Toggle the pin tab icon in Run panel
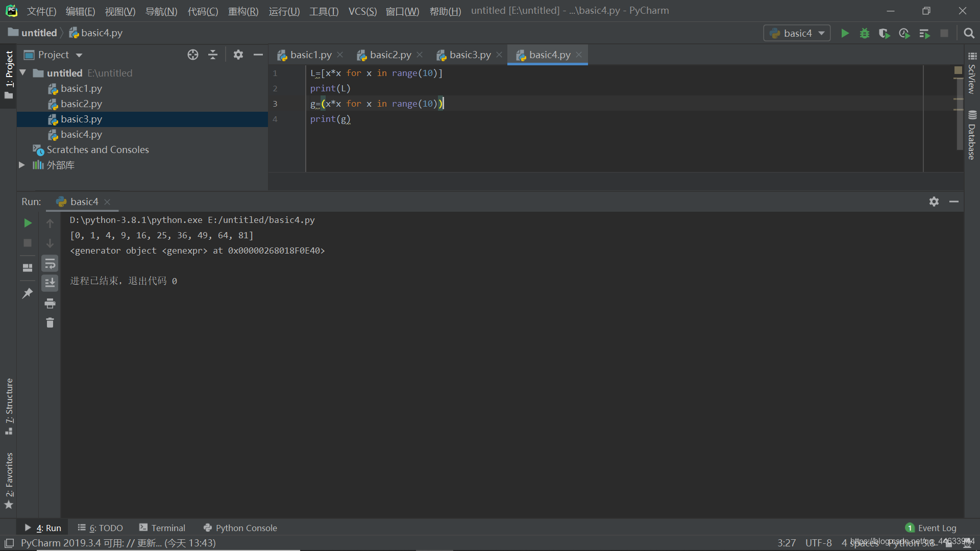 (x=28, y=293)
